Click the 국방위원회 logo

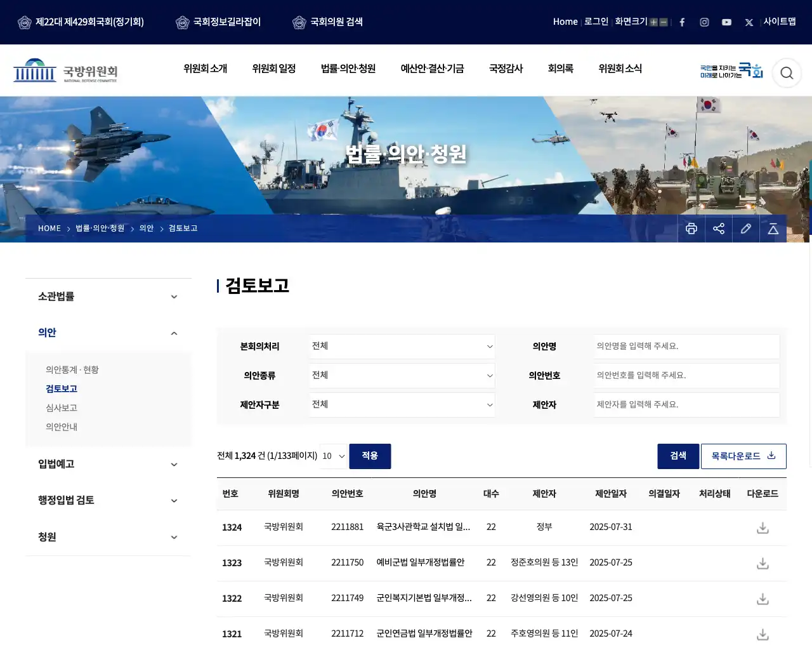coord(66,71)
